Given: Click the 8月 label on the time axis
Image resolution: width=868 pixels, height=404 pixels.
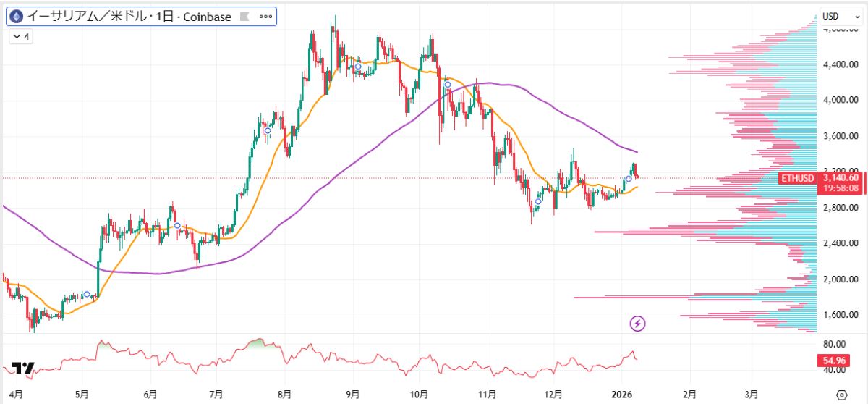Looking at the screenshot, I should point(285,395).
